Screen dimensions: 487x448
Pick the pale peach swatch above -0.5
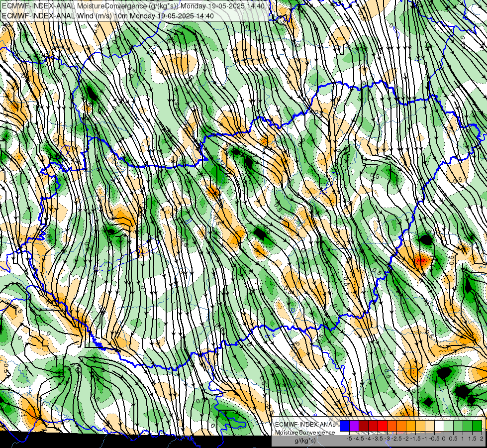pyautogui.click(x=430, y=426)
